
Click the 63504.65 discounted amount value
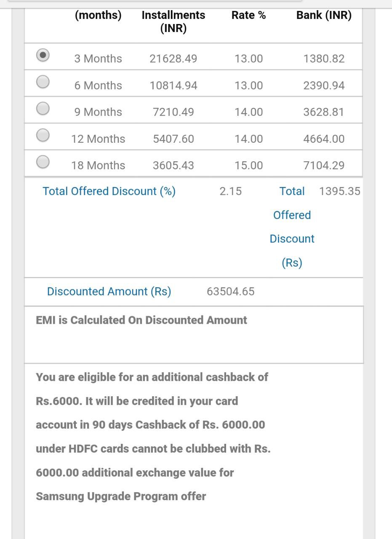click(x=230, y=291)
